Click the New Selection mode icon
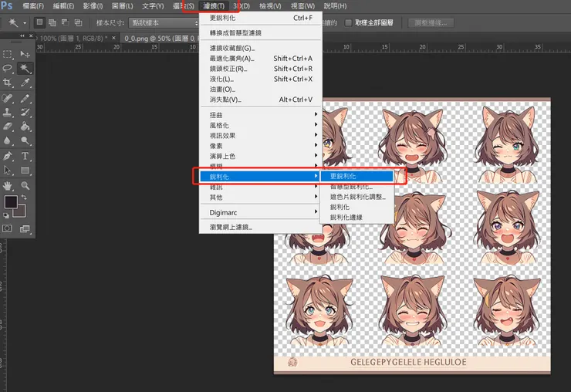This screenshot has height=392, width=571. [x=39, y=22]
